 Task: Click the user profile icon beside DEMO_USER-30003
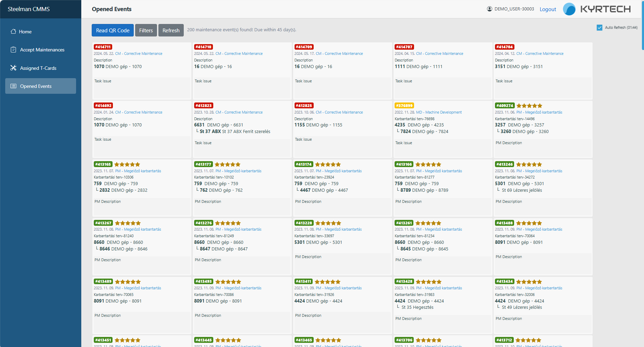[x=489, y=9]
